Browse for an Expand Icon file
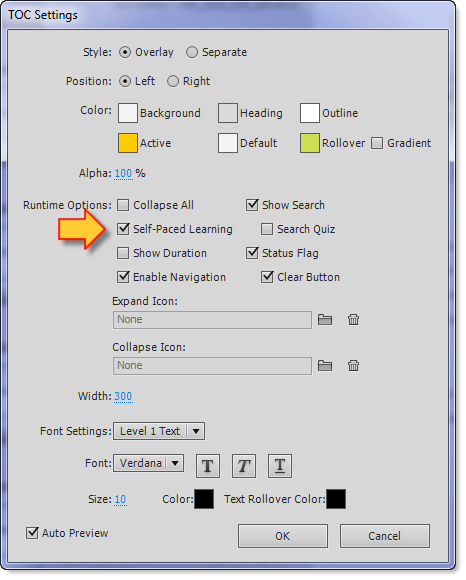 pos(325,320)
